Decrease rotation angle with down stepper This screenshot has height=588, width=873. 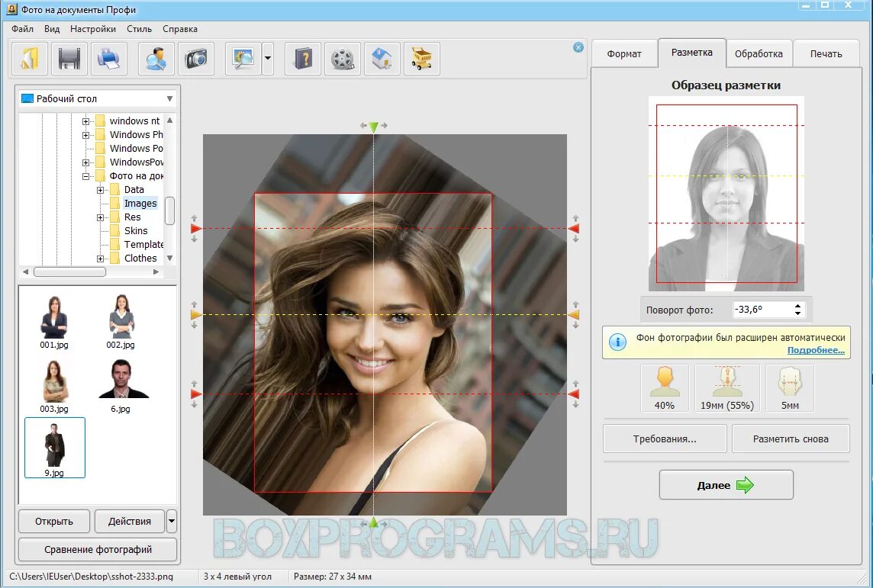click(798, 313)
